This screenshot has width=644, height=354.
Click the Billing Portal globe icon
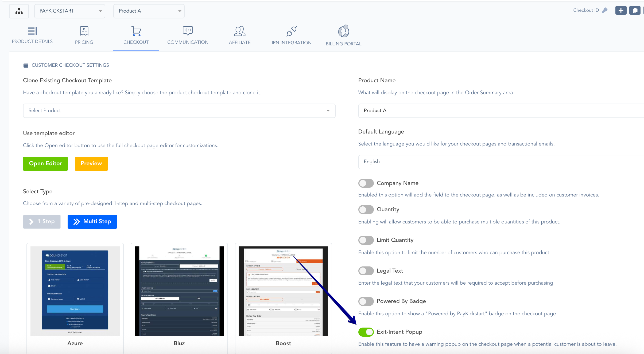(343, 31)
